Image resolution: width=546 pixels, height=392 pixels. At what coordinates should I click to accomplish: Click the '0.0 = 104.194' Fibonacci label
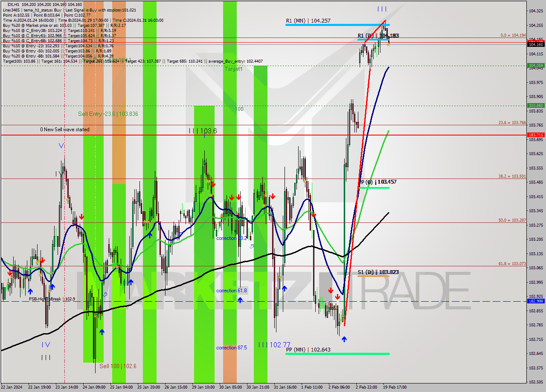pyautogui.click(x=513, y=35)
